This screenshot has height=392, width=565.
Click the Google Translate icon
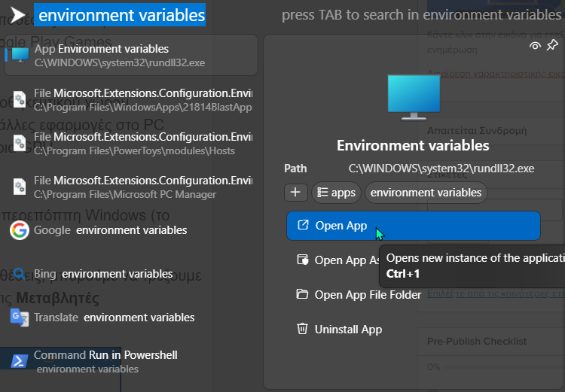click(20, 318)
